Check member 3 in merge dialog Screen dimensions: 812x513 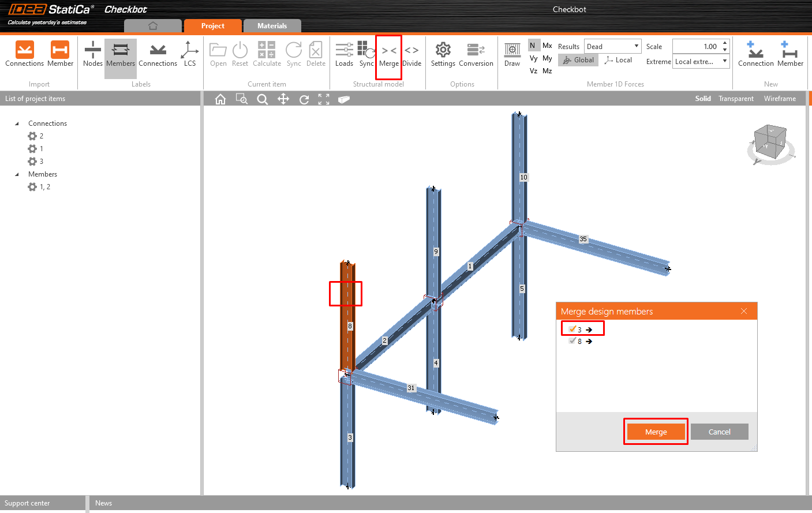coord(572,329)
